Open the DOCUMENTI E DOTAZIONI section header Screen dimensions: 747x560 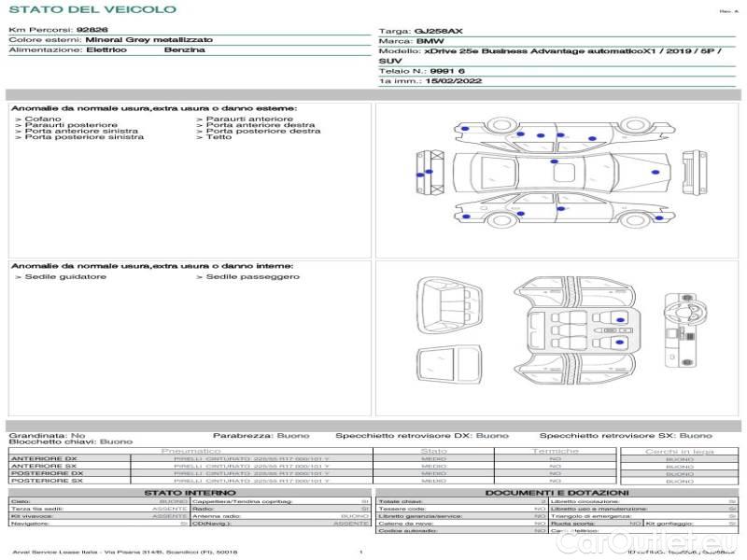click(557, 493)
